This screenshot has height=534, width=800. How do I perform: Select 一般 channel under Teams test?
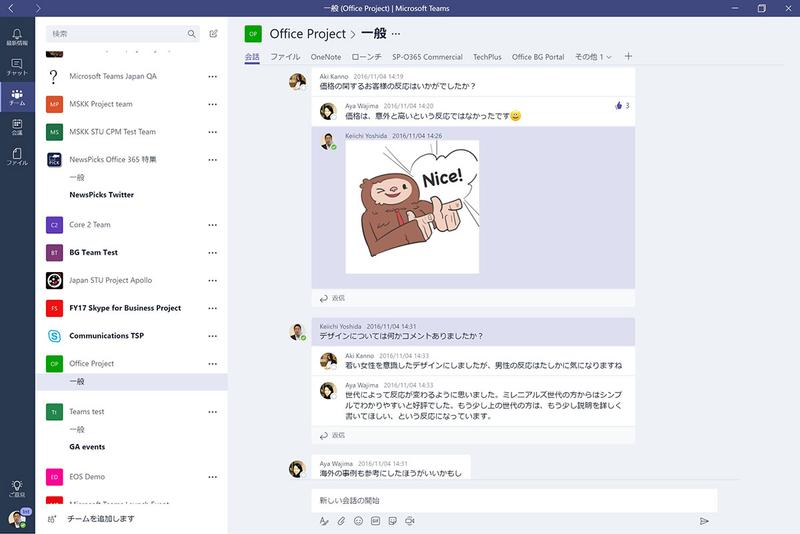coord(77,429)
